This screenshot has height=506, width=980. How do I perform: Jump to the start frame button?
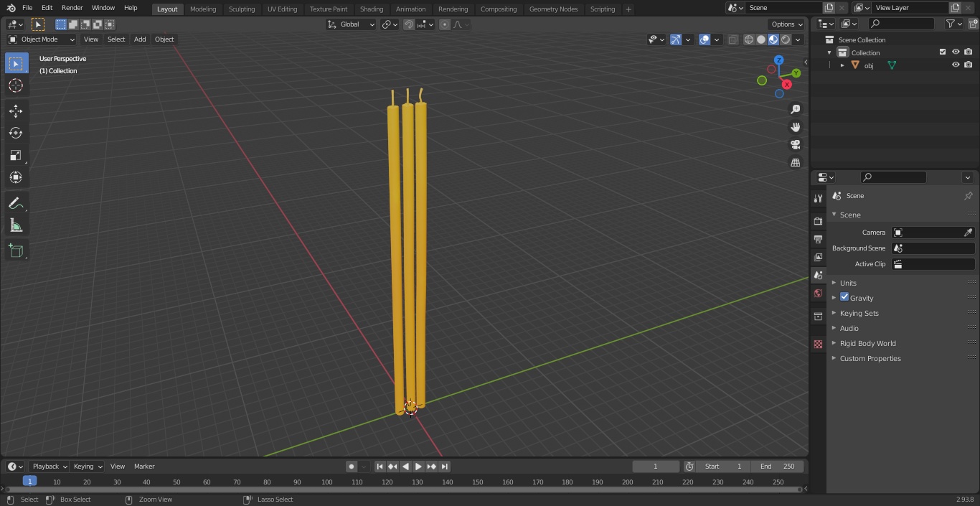(380, 467)
